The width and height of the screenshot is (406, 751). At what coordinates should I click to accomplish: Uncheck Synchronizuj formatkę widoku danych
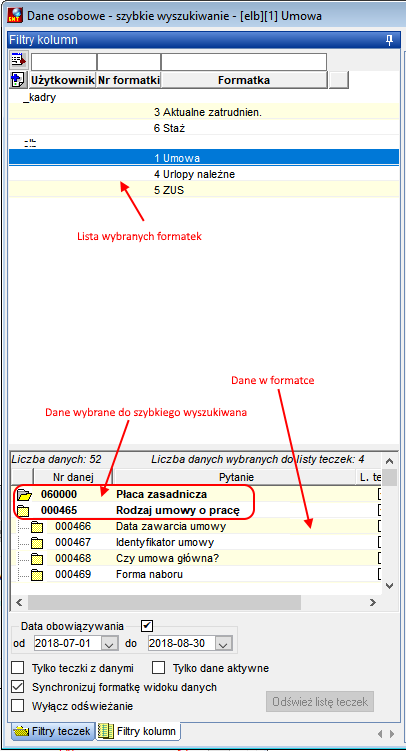pyautogui.click(x=18, y=687)
